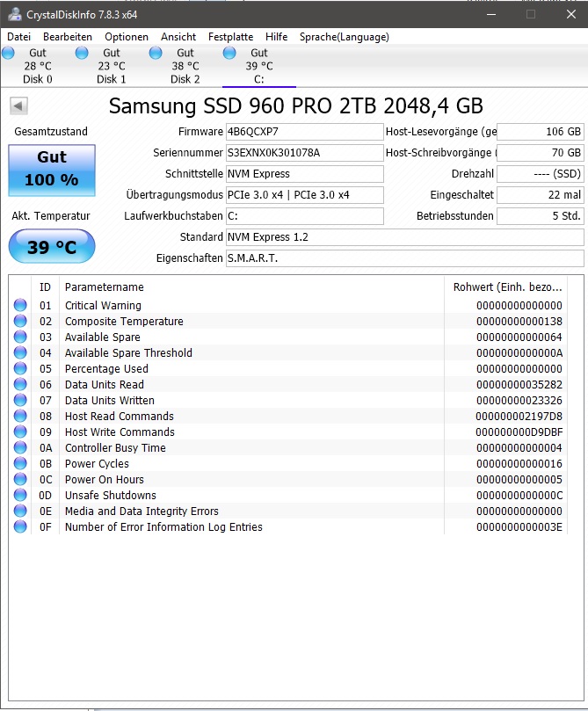Click the Gesamtzustand label
Screen dimensions: 588x711
tap(51, 132)
